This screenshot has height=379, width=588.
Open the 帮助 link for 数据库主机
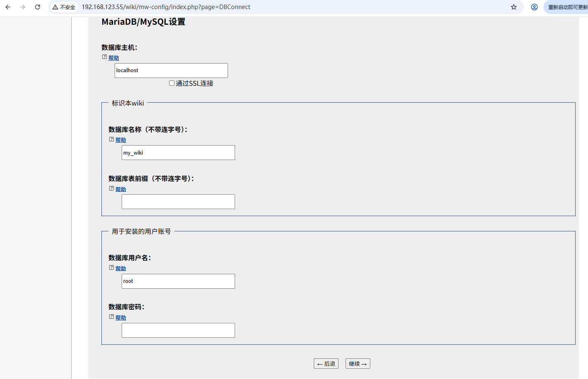114,58
